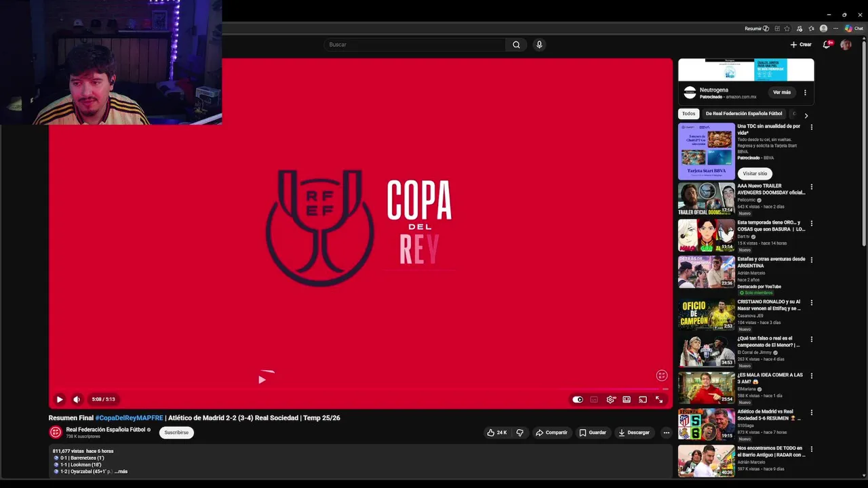Select the De Real Federación Española Fútbol chip
This screenshot has height=488, width=868.
click(744, 114)
